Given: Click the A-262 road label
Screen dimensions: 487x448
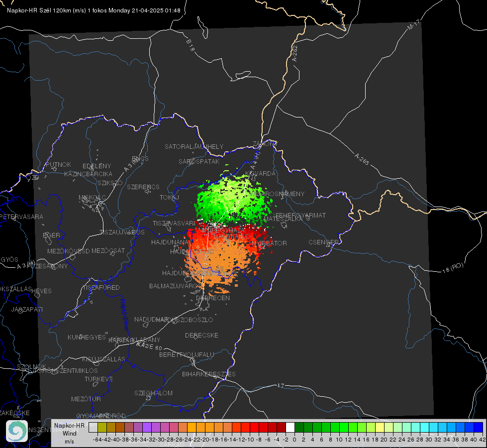Looking at the screenshot, I should [x=295, y=53].
